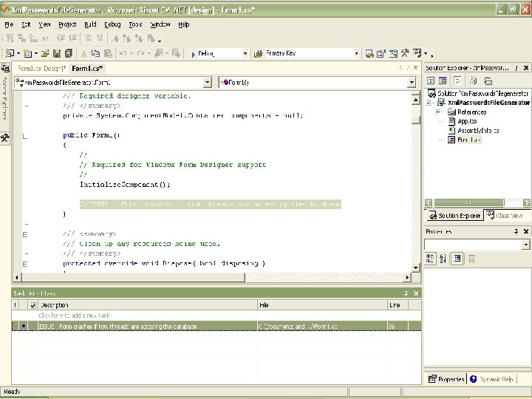
Task: Click the Save All toolbar icon
Action: coord(69,53)
